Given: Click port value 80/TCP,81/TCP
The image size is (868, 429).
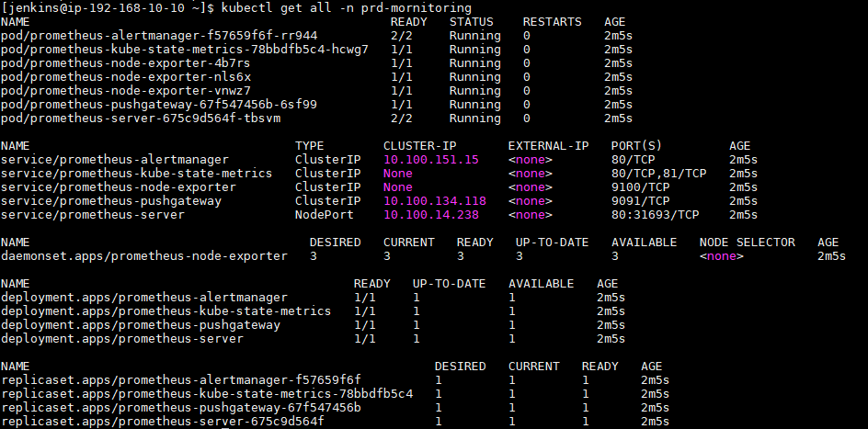Looking at the screenshot, I should click(659, 174).
